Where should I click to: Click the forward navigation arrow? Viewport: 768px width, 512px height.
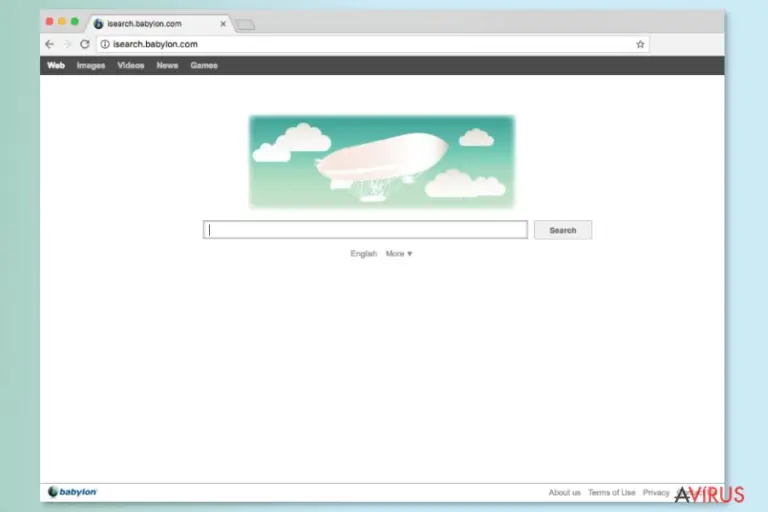point(68,44)
